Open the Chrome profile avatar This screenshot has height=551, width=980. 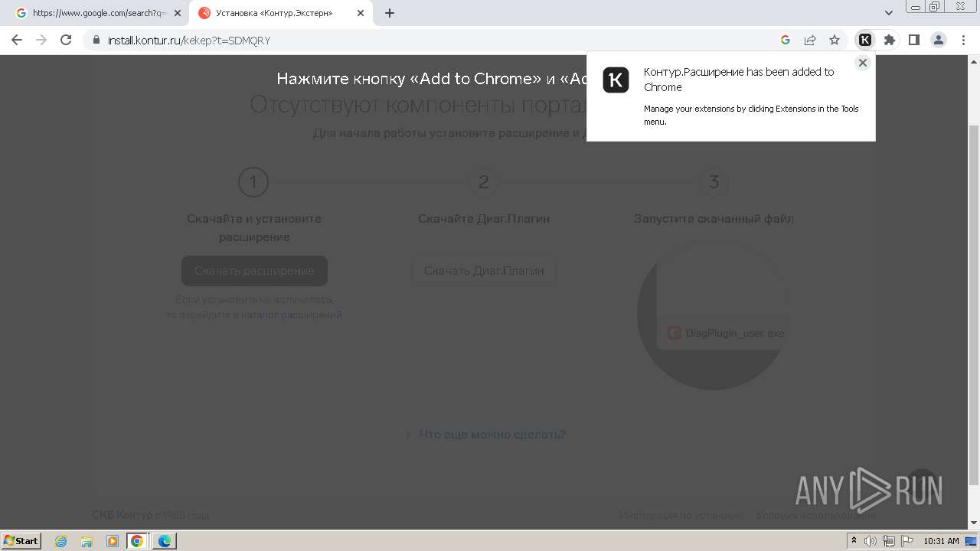(x=938, y=40)
